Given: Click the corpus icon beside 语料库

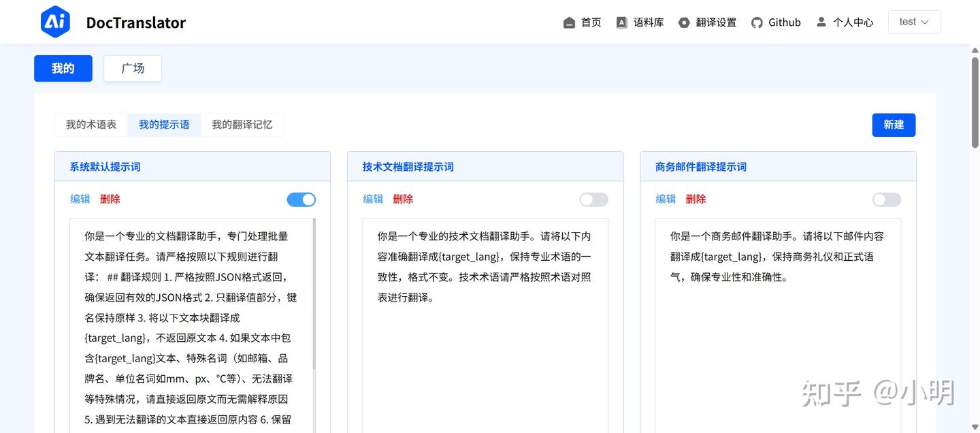Looking at the screenshot, I should [x=621, y=22].
